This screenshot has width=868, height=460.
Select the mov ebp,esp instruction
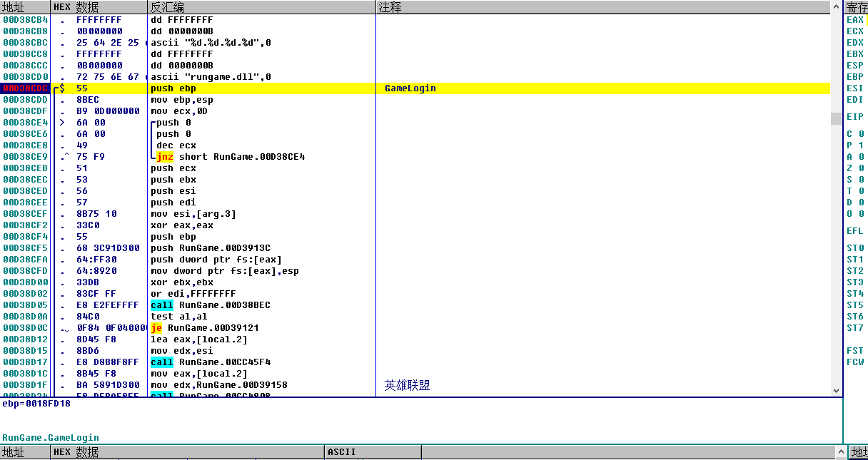pyautogui.click(x=182, y=100)
